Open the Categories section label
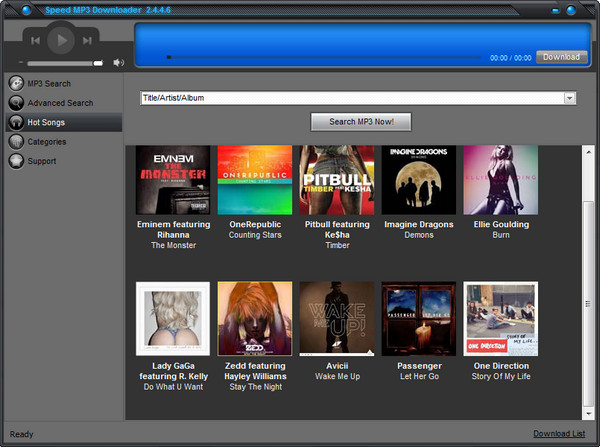Image resolution: width=600 pixels, height=447 pixels. point(50,141)
